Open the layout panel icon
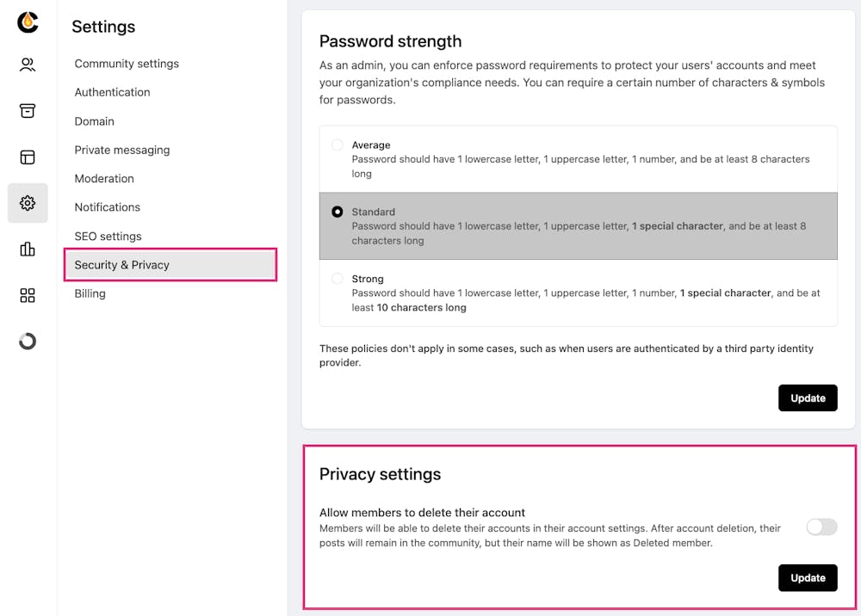 tap(28, 157)
